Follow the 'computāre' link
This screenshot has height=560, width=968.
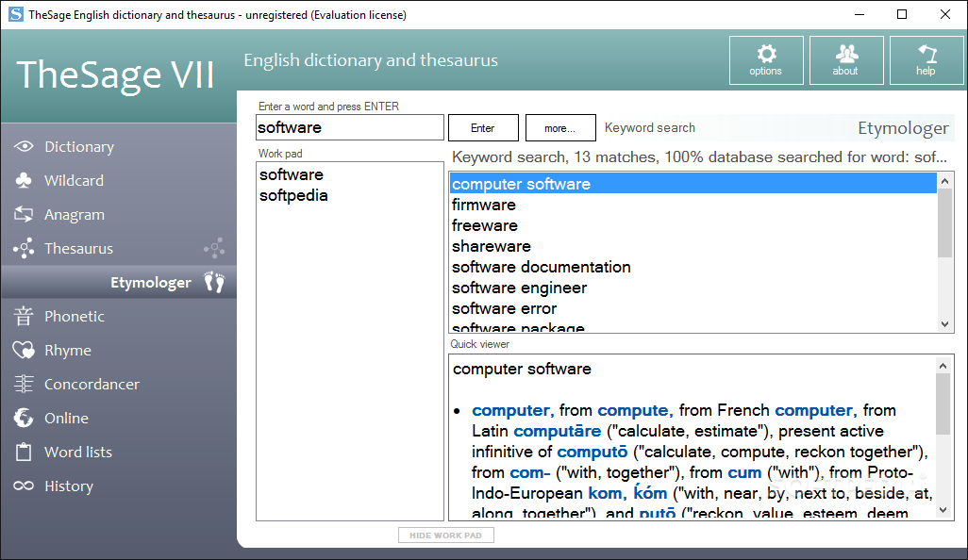[x=558, y=431]
